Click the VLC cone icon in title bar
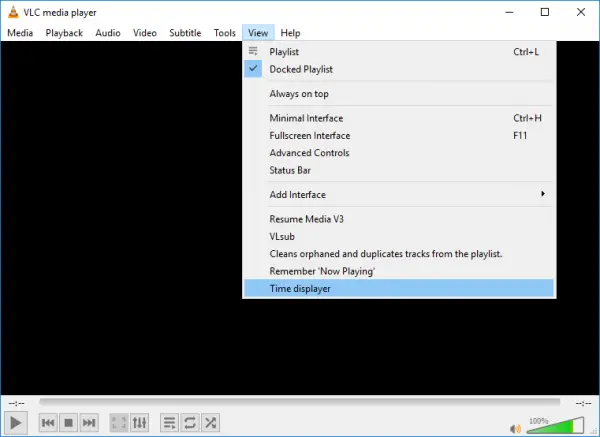Screen dimensions: 600x437 click(13, 12)
